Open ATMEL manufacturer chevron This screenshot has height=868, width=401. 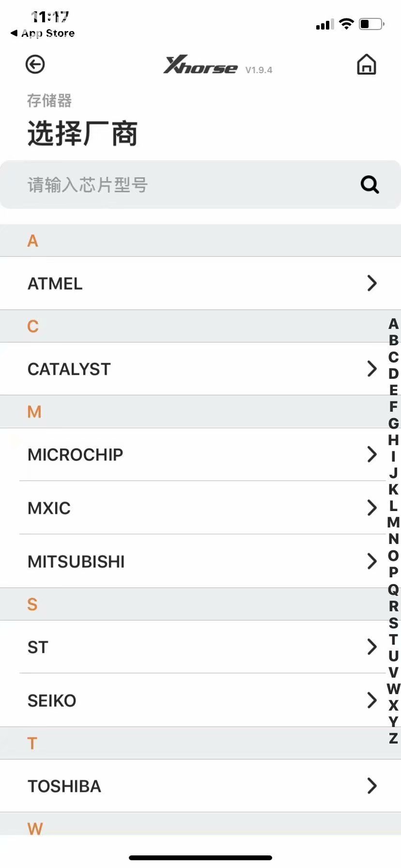point(372,283)
